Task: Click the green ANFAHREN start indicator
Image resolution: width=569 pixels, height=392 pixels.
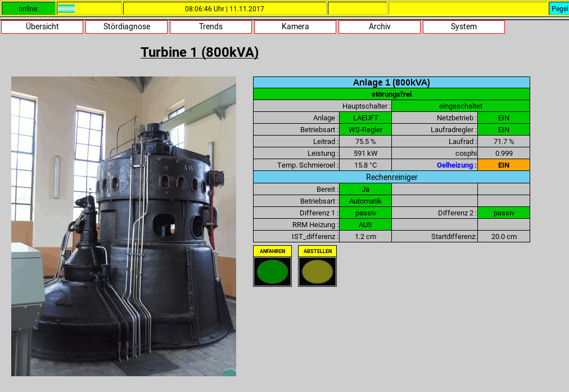Action: point(272,272)
